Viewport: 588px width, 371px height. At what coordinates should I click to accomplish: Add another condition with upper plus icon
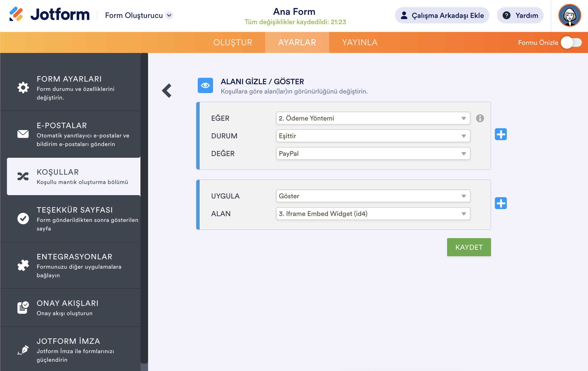click(501, 134)
